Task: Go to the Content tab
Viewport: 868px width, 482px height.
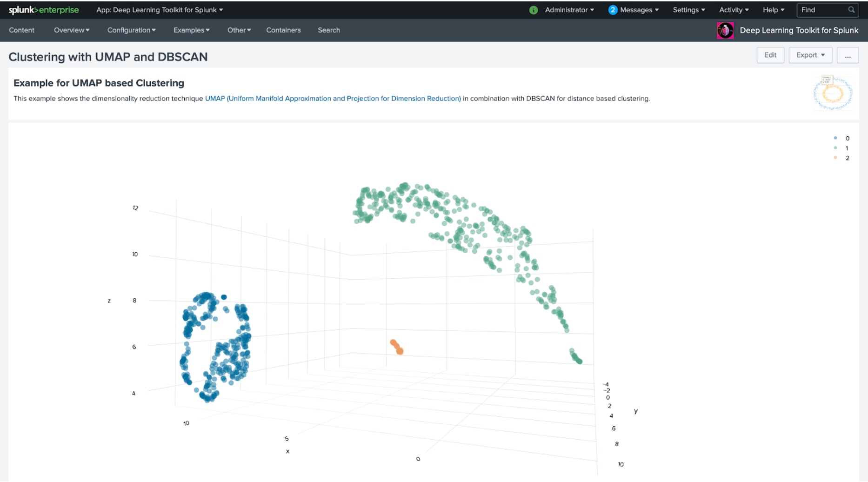Action: click(21, 30)
